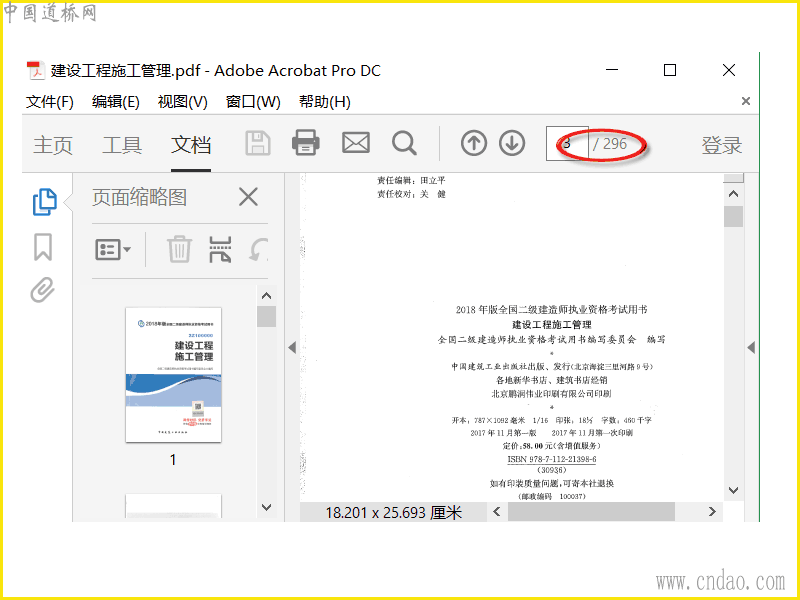Select the partially visible page 2 thumbnail

pyautogui.click(x=173, y=506)
